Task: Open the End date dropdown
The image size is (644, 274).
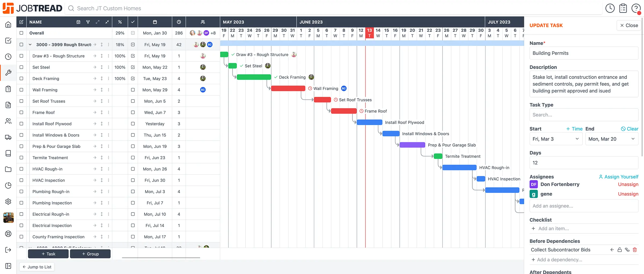Action: pos(612,139)
